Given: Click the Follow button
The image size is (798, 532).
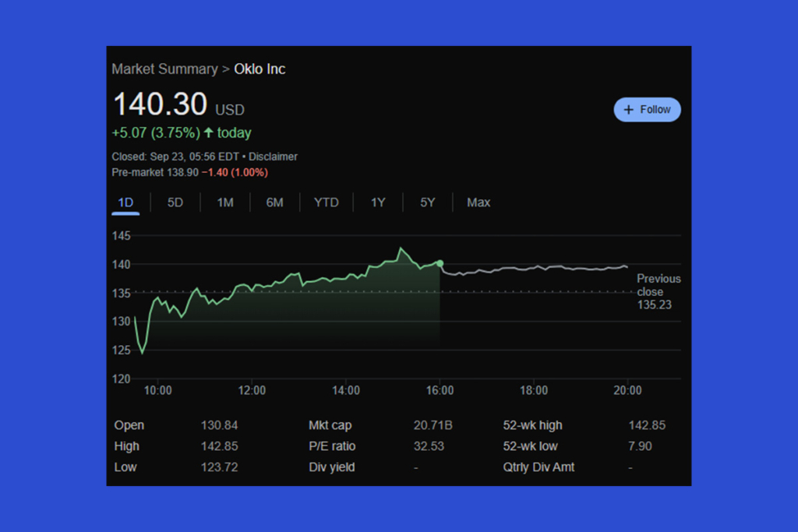Looking at the screenshot, I should click(647, 110).
